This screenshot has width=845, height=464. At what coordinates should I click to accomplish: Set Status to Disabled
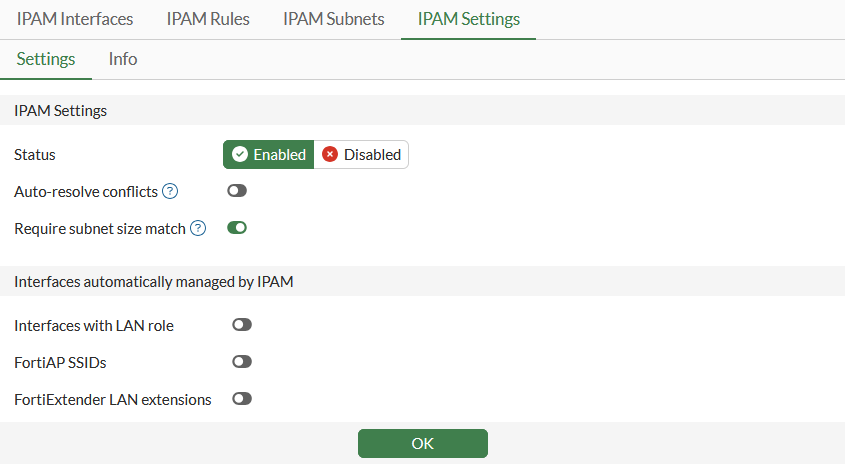[x=362, y=155]
